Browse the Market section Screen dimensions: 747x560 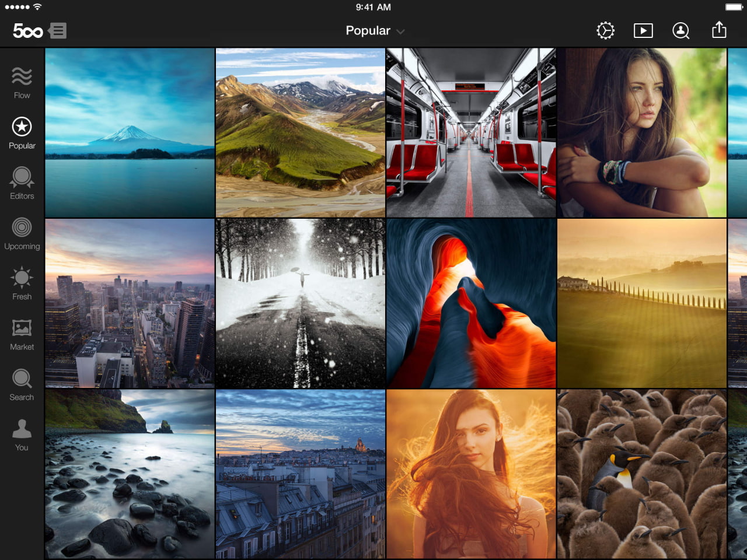22,332
